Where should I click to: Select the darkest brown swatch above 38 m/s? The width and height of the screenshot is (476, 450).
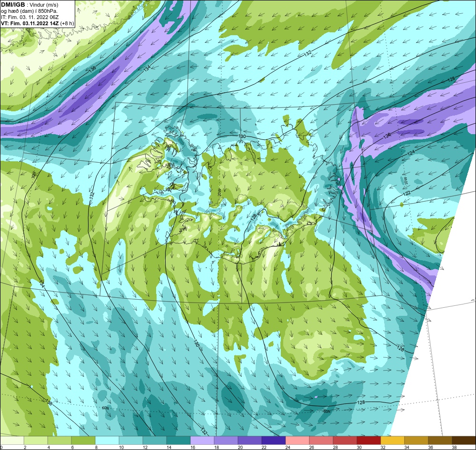(464, 440)
